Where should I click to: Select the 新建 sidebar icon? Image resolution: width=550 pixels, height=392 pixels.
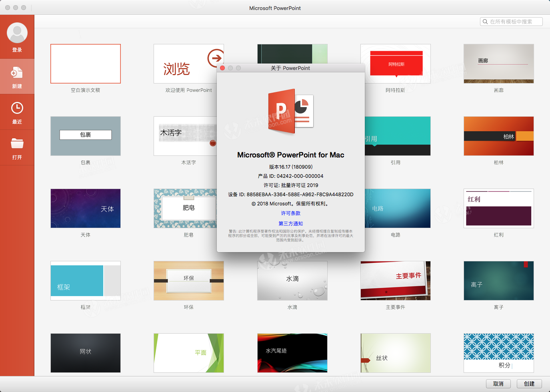pos(17,74)
